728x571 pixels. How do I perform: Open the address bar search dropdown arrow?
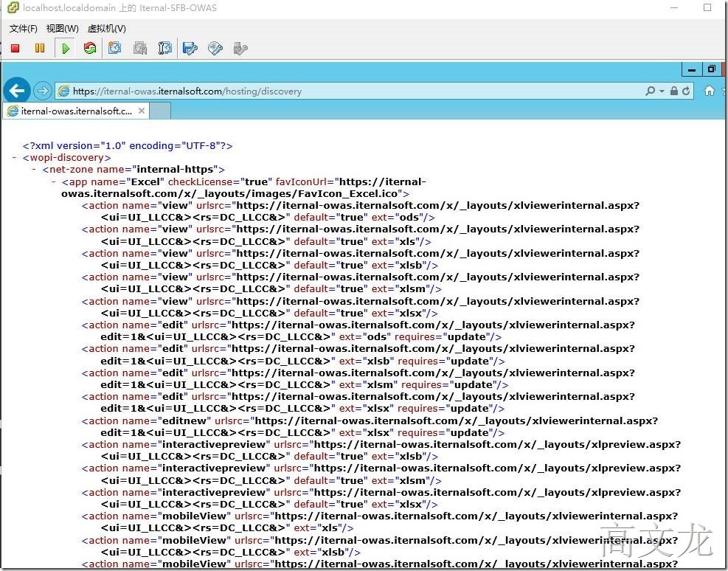point(662,91)
